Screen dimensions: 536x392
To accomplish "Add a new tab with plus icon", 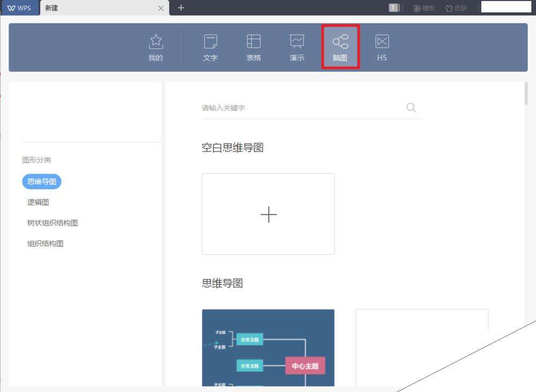I will (181, 8).
